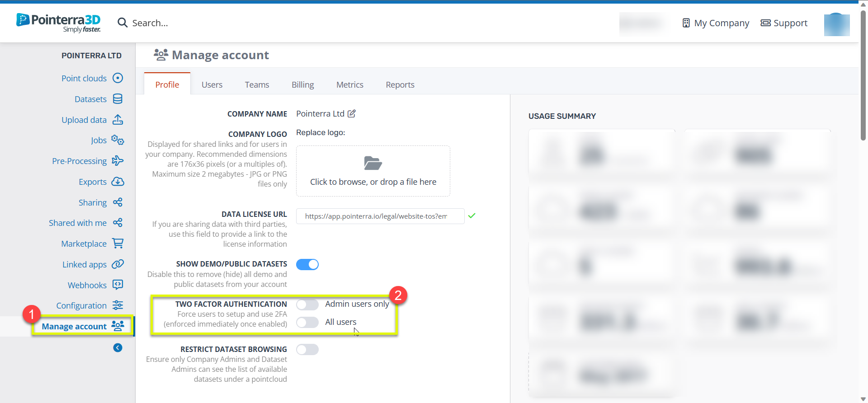
Task: Switch to the Metrics tab
Action: tap(350, 84)
